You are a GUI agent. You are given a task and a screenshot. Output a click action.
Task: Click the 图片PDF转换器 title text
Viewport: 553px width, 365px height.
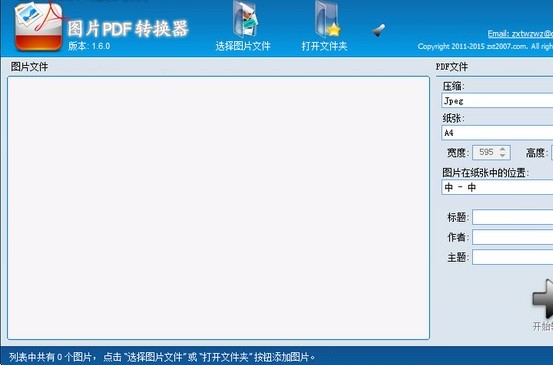click(x=128, y=29)
